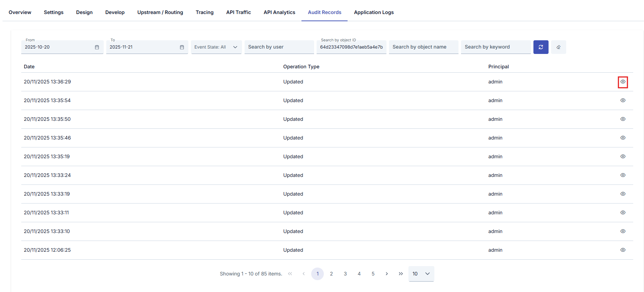
Task: Show details for 12:06:25 audit record
Action: [x=623, y=250]
